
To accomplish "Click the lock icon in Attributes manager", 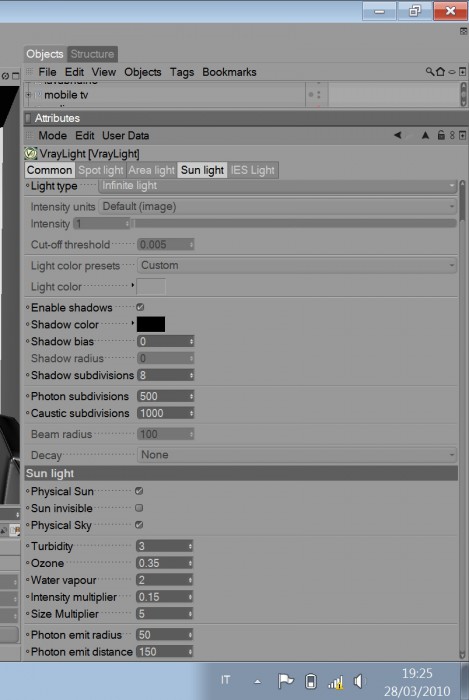I will pos(441,135).
